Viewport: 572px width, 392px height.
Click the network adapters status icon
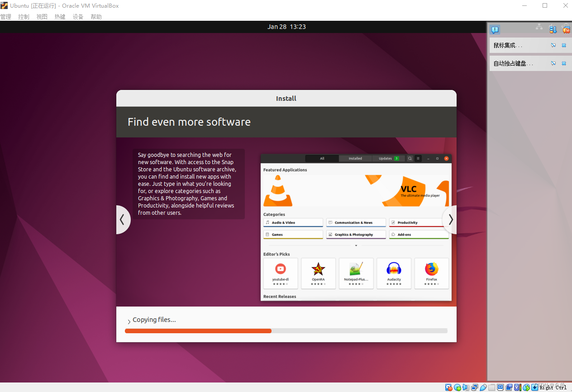point(474,387)
